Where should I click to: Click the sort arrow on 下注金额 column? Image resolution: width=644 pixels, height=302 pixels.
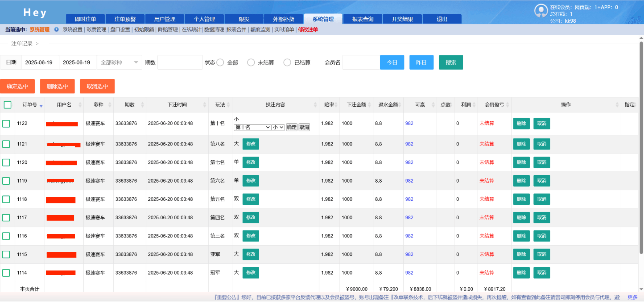point(369,105)
